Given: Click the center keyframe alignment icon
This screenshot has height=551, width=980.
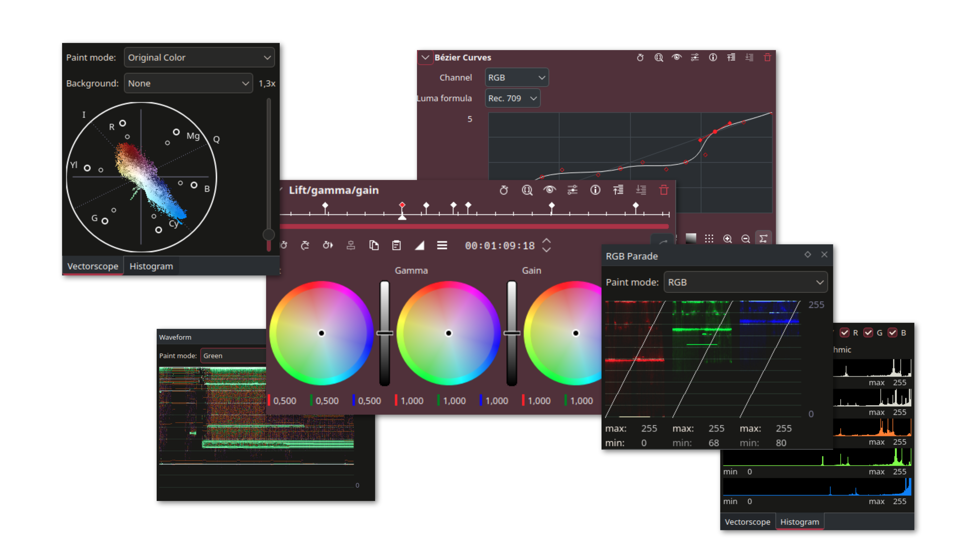Looking at the screenshot, I should pyautogui.click(x=351, y=246).
